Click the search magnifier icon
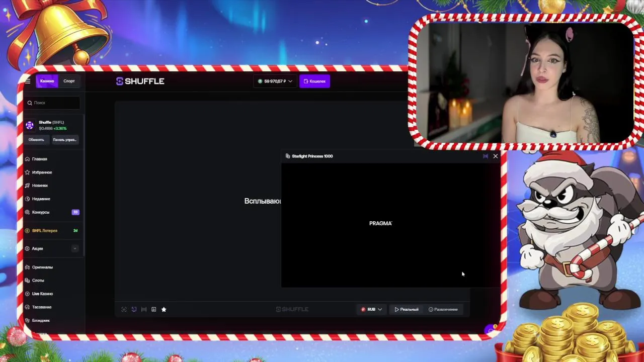 pos(30,103)
